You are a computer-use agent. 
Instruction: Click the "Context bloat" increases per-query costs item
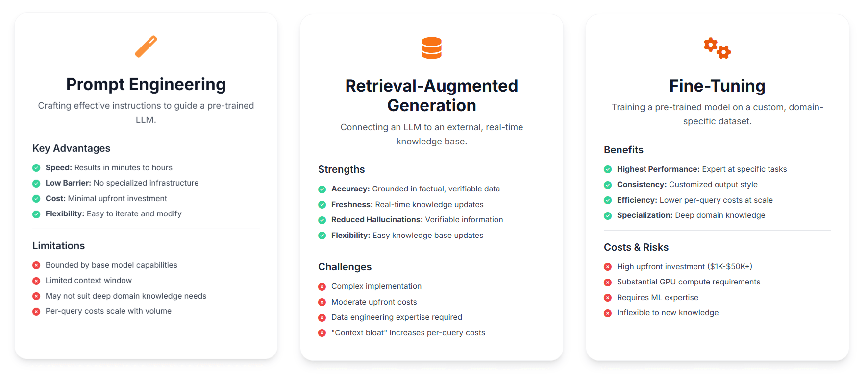408,333
